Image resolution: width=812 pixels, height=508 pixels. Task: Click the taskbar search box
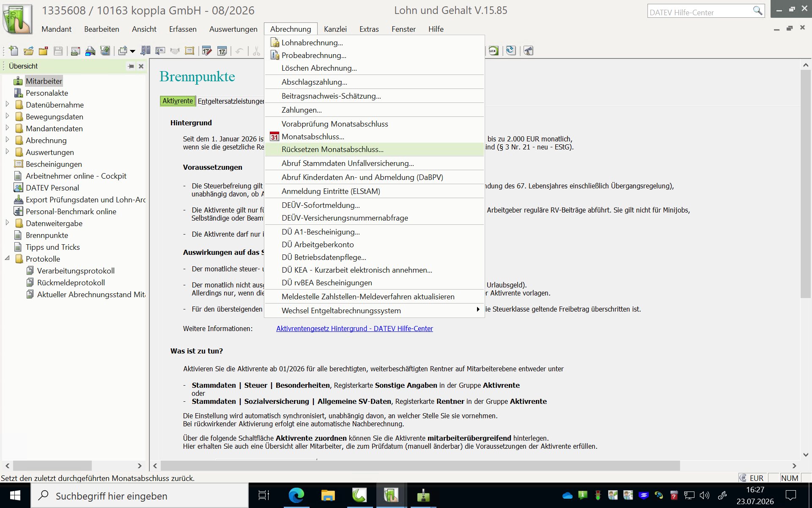click(140, 496)
